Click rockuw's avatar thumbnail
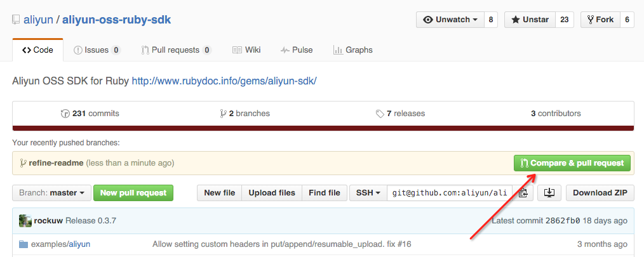The height and width of the screenshot is (257, 644). 25,221
